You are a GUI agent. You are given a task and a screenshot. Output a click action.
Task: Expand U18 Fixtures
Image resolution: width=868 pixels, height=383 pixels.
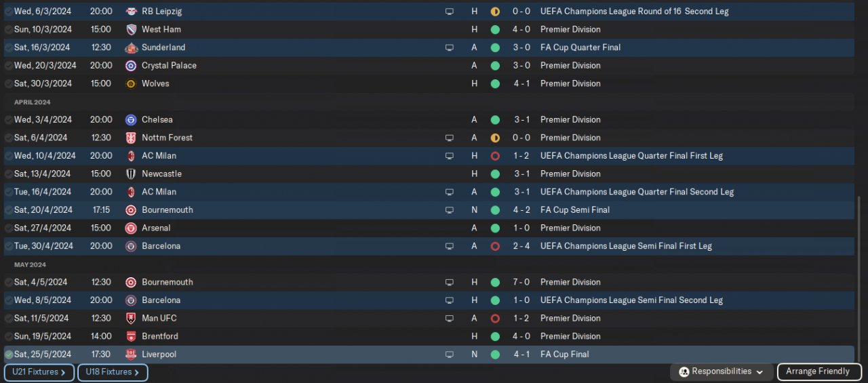coord(112,372)
